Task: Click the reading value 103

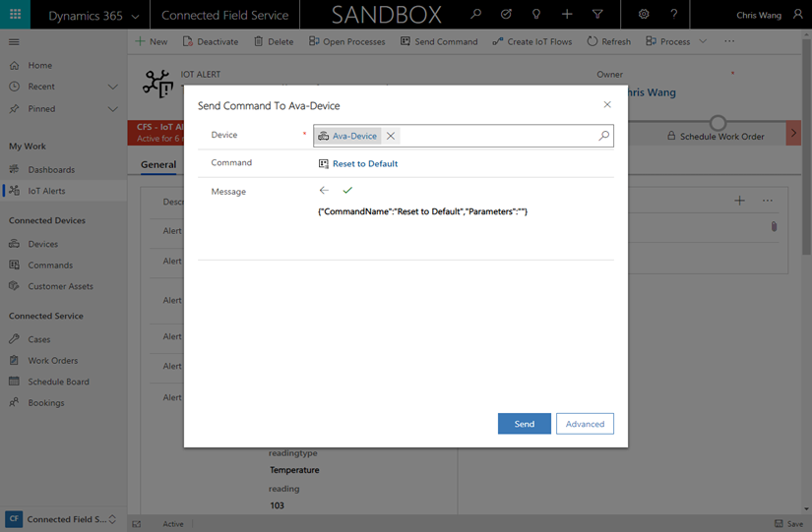Action: [x=277, y=505]
